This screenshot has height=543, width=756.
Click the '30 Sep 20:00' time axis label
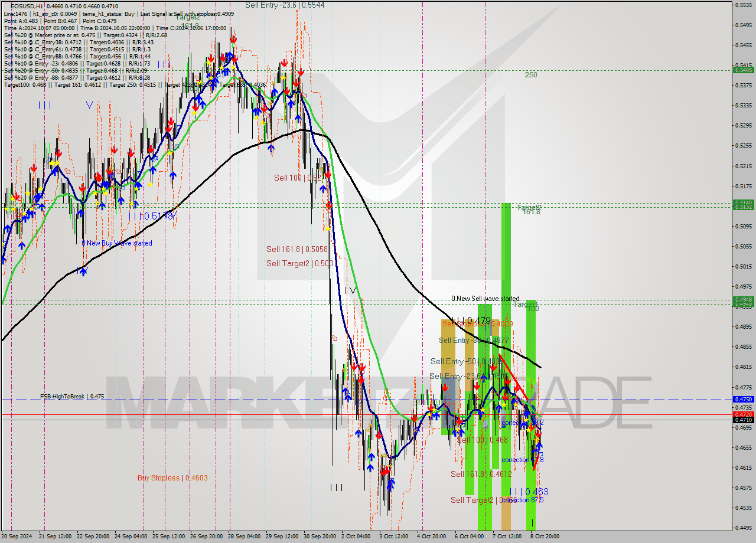click(x=320, y=537)
